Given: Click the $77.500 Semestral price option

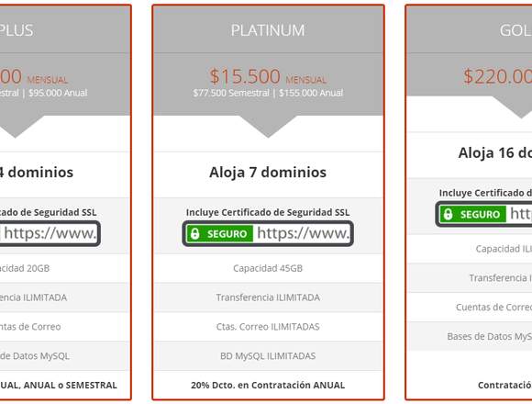Looking at the screenshot, I should click(231, 93).
